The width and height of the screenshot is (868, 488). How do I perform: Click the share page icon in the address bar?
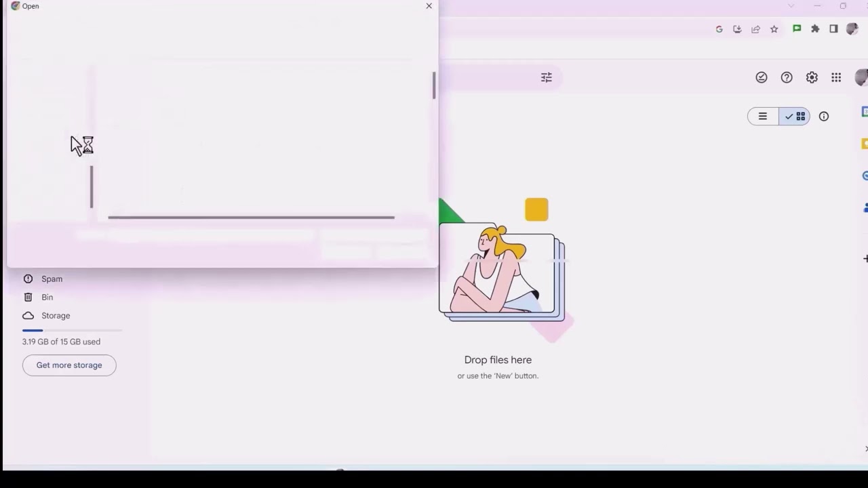pyautogui.click(x=755, y=29)
